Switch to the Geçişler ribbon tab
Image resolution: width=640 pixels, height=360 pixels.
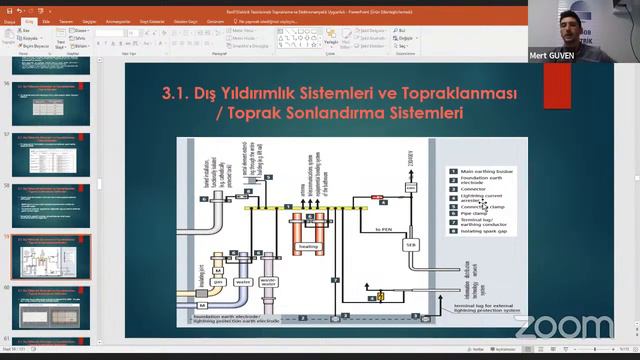coord(89,22)
